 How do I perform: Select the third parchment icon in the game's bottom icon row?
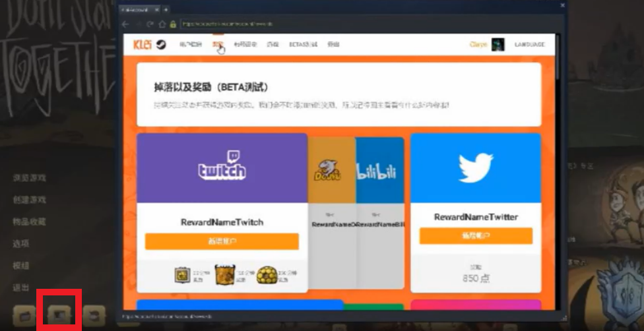[94, 315]
